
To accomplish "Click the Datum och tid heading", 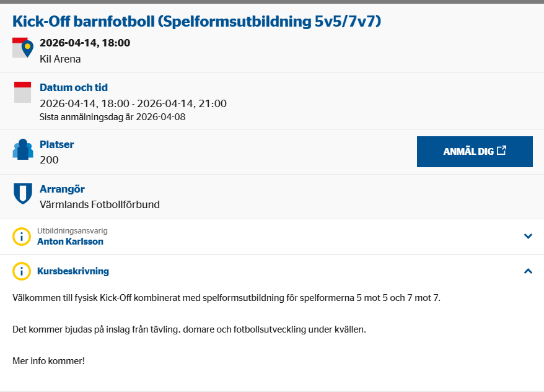I will click(x=74, y=87).
